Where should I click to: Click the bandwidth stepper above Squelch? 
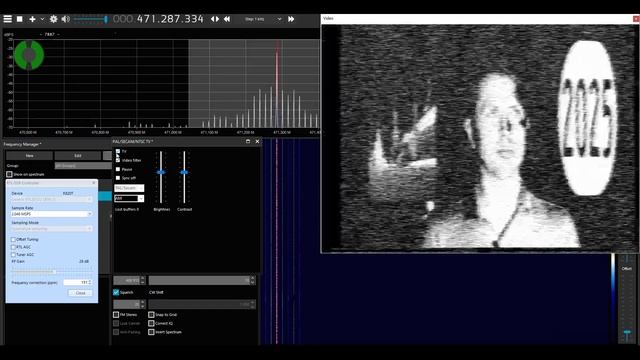(x=142, y=280)
